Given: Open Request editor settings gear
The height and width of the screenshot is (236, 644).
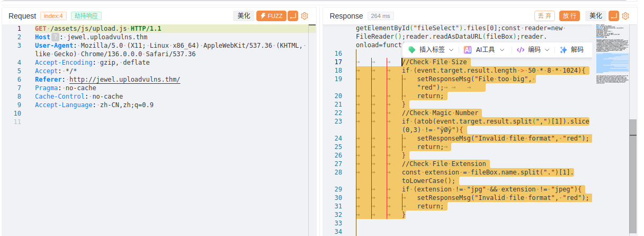Looking at the screenshot, I should (x=305, y=16).
